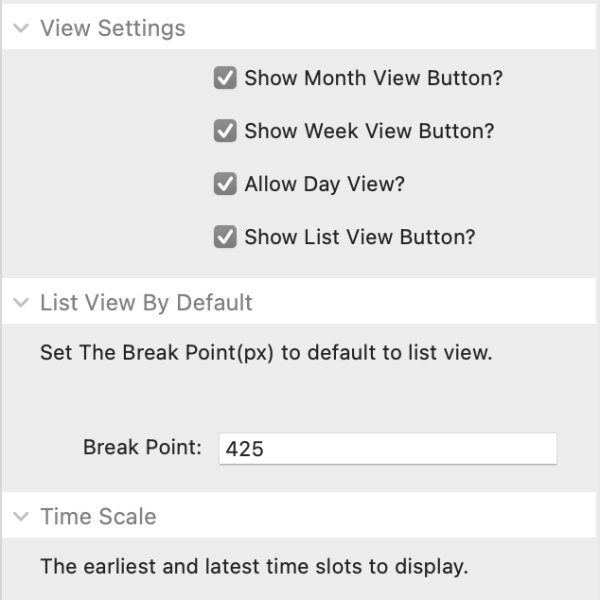600x600 pixels.
Task: Uncheck the Show Month View Button checkbox
Action: (225, 78)
